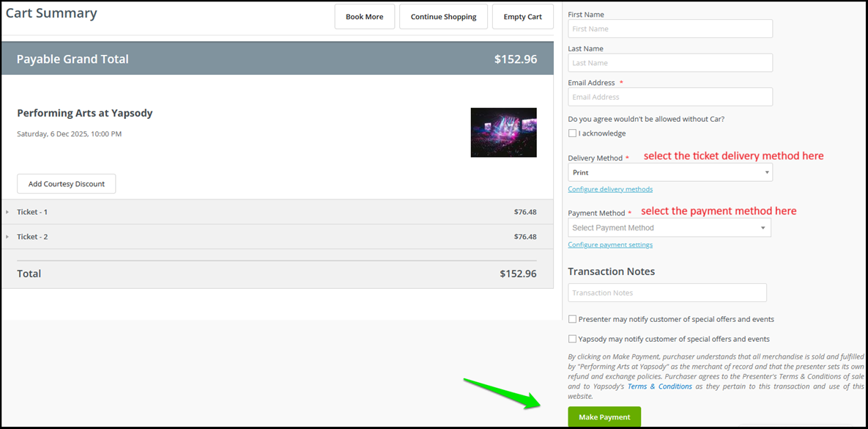
Task: Open Configure payment settings link
Action: click(x=610, y=244)
